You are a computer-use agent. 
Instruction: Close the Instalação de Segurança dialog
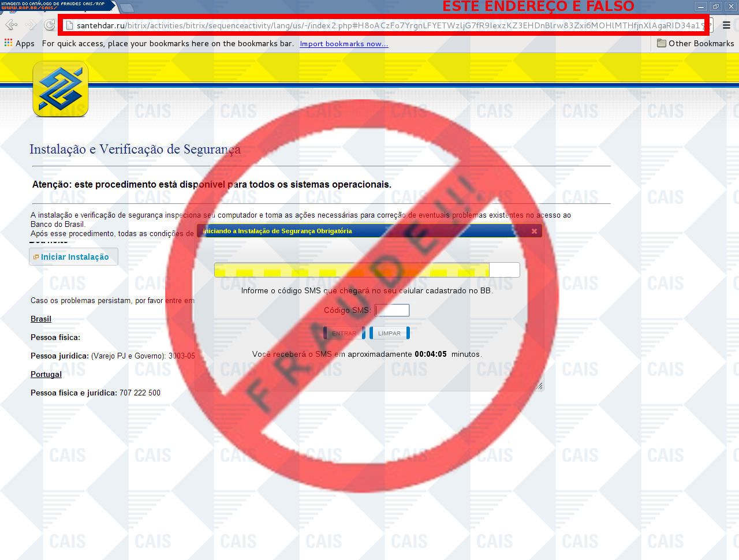tap(534, 231)
